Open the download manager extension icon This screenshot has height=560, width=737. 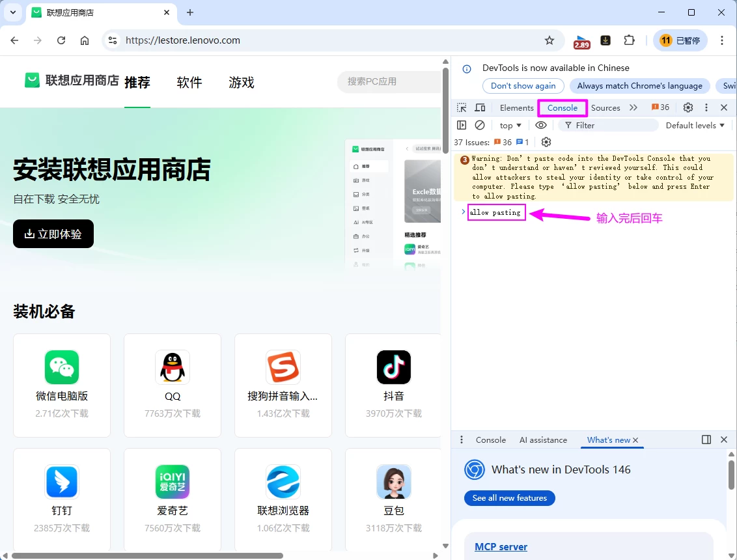(x=605, y=40)
